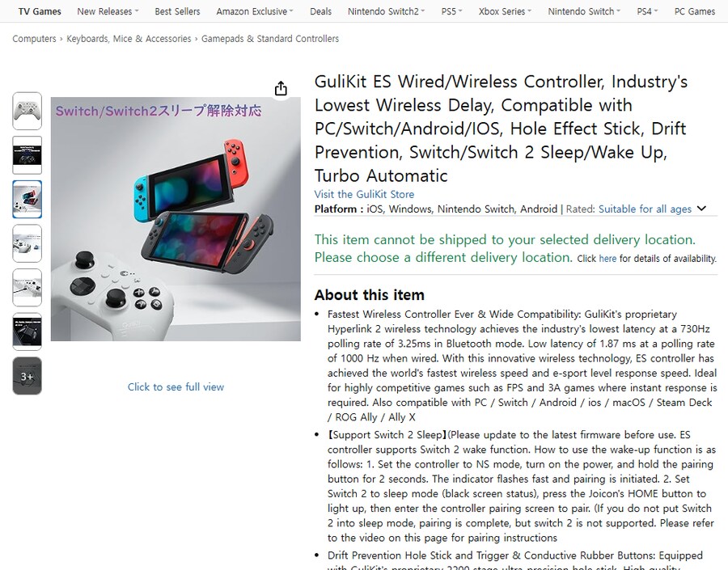
Task: Open the New Releases dropdown menu
Action: 108,11
